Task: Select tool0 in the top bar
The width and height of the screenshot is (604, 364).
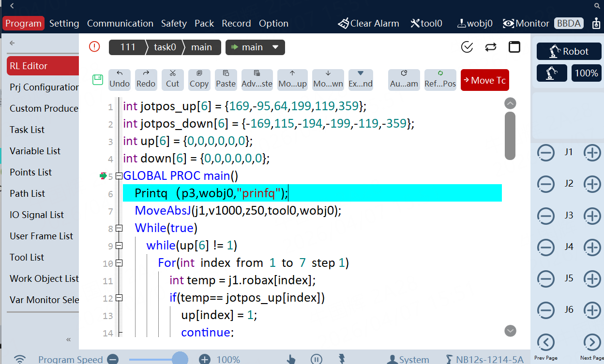Action: [426, 23]
